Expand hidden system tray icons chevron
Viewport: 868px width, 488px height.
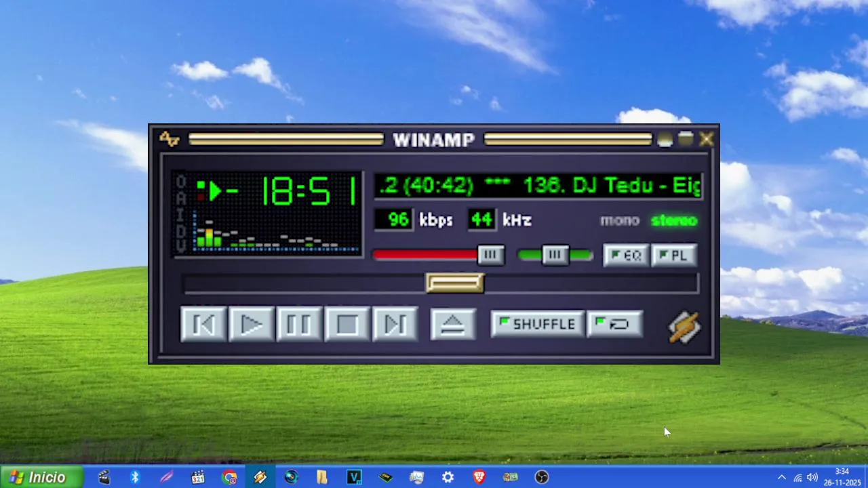(x=781, y=477)
